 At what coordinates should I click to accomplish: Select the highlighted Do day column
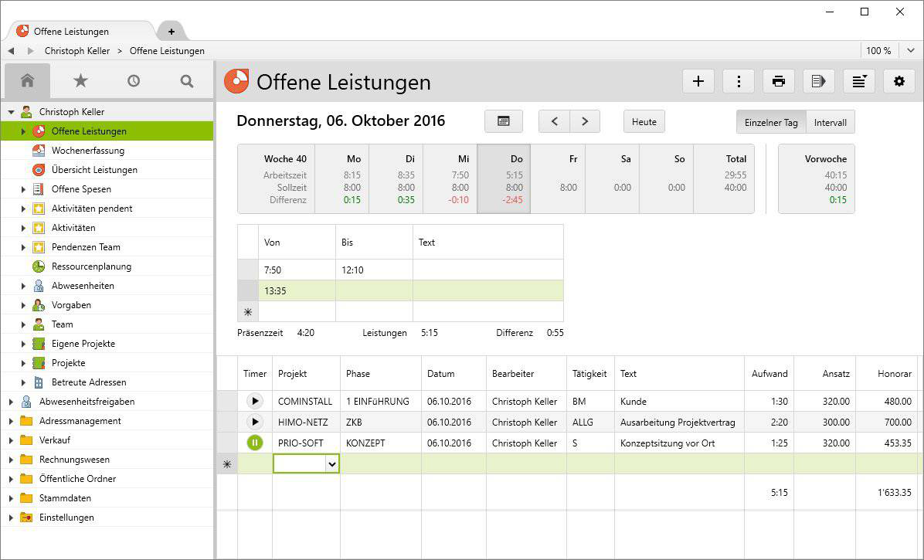coord(504,178)
